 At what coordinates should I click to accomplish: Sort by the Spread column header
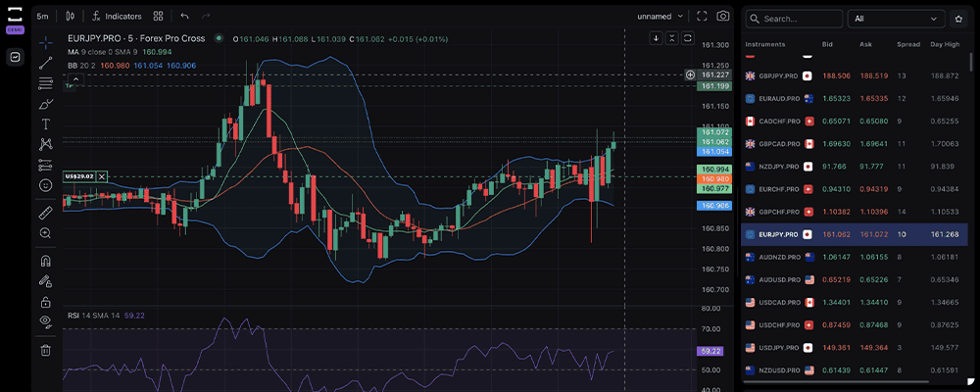[907, 45]
